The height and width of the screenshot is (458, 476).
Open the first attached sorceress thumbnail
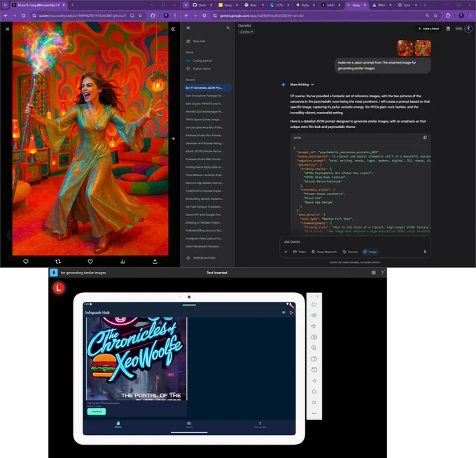(405, 48)
